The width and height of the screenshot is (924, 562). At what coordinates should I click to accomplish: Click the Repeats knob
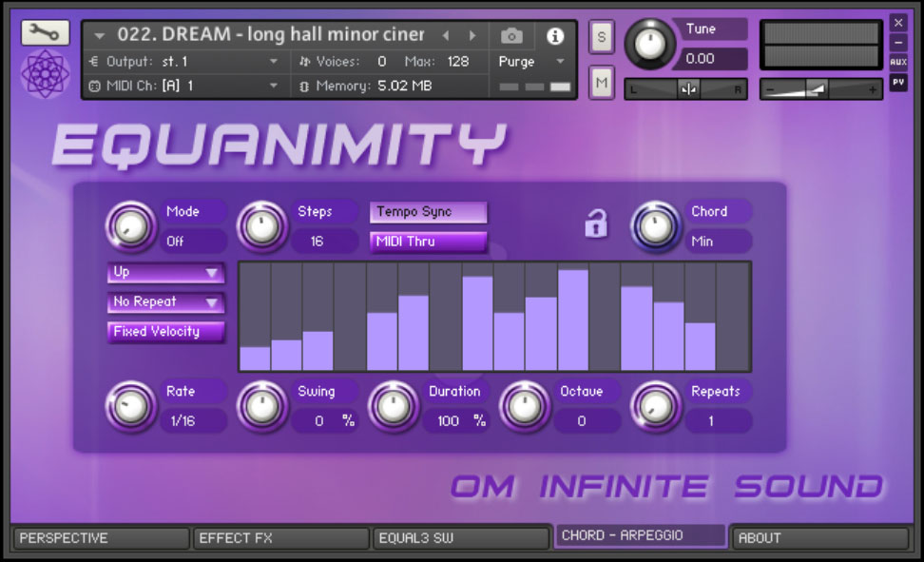tap(656, 406)
